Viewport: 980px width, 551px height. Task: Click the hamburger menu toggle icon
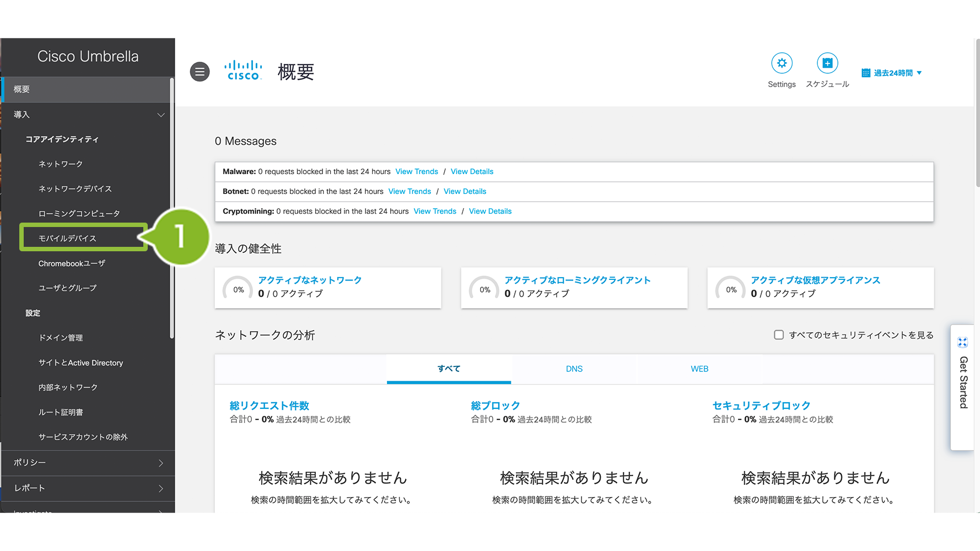(200, 72)
